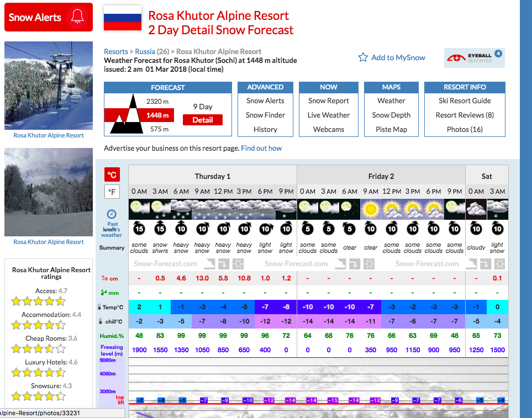Open the 9 Day forecast

click(203, 107)
